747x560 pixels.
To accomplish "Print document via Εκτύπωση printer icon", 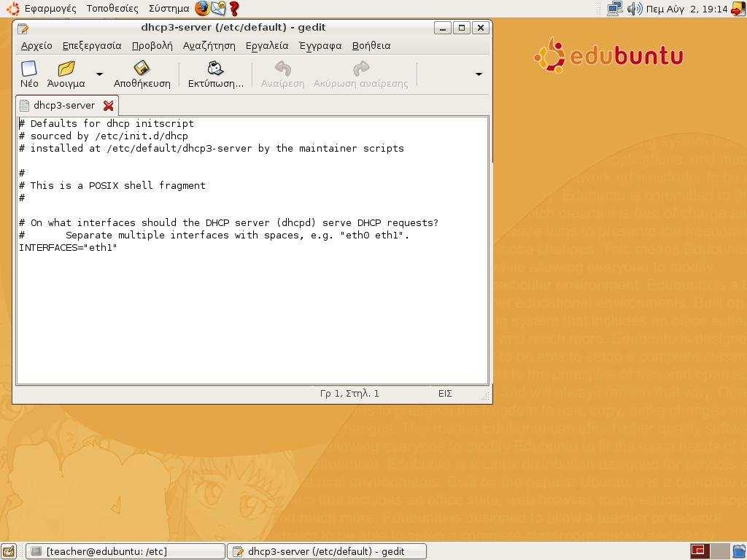I will (215, 74).
